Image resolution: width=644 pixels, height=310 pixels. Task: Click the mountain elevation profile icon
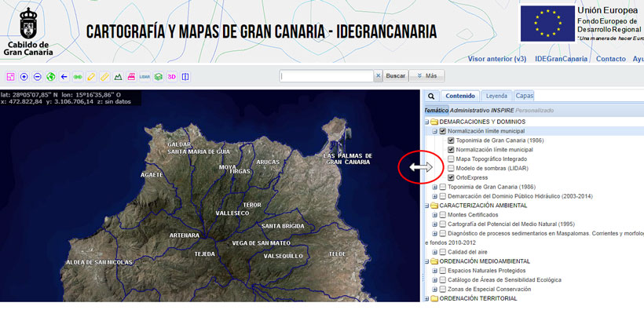pos(119,76)
